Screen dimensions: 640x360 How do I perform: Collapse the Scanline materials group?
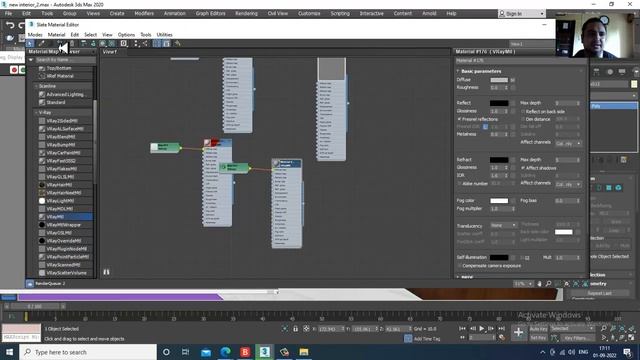(x=36, y=86)
